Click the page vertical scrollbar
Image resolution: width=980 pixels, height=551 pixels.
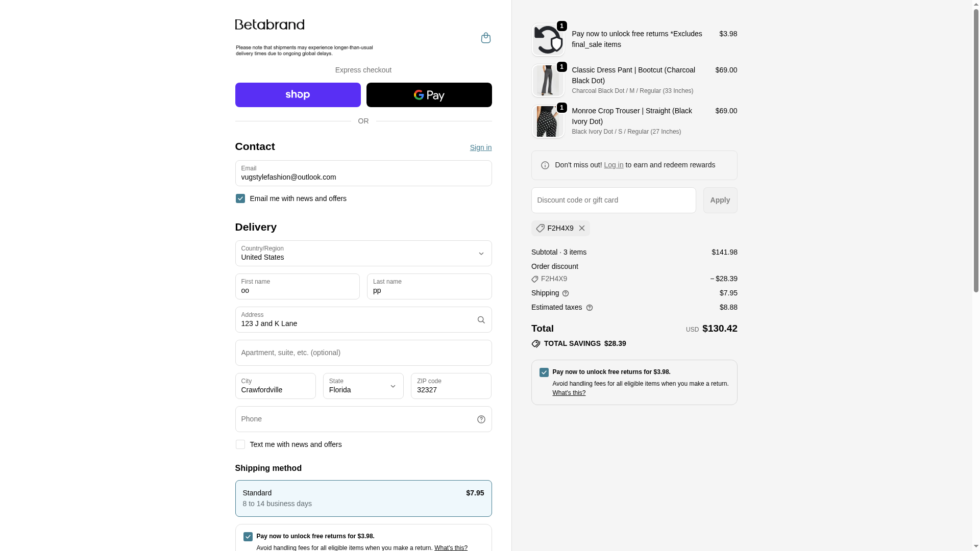tap(976, 153)
